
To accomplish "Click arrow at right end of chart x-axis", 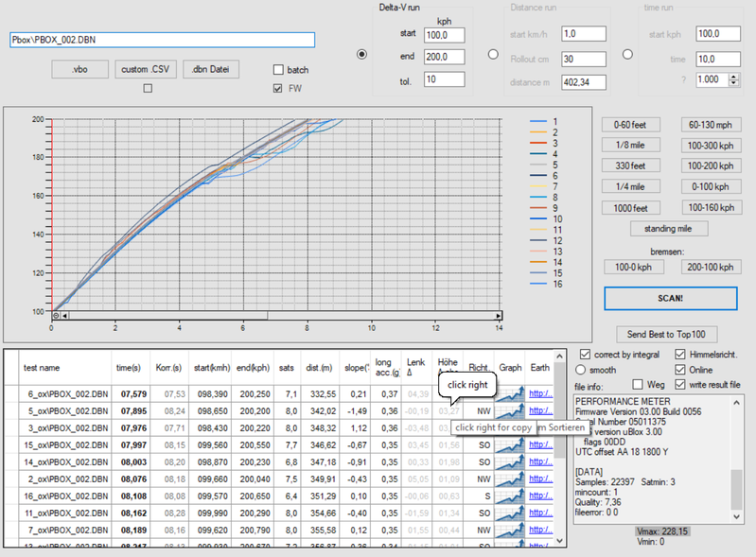I will tap(498, 316).
